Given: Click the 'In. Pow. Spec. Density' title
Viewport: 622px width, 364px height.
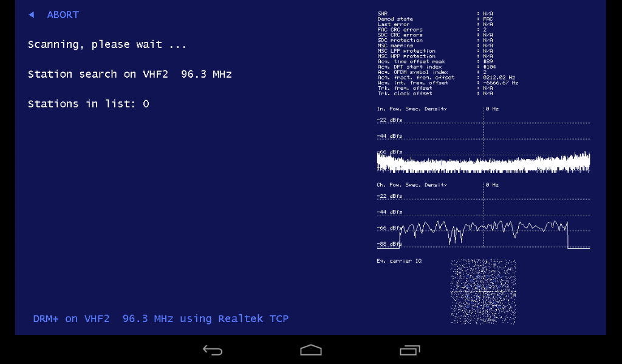Looking at the screenshot, I should coord(412,109).
